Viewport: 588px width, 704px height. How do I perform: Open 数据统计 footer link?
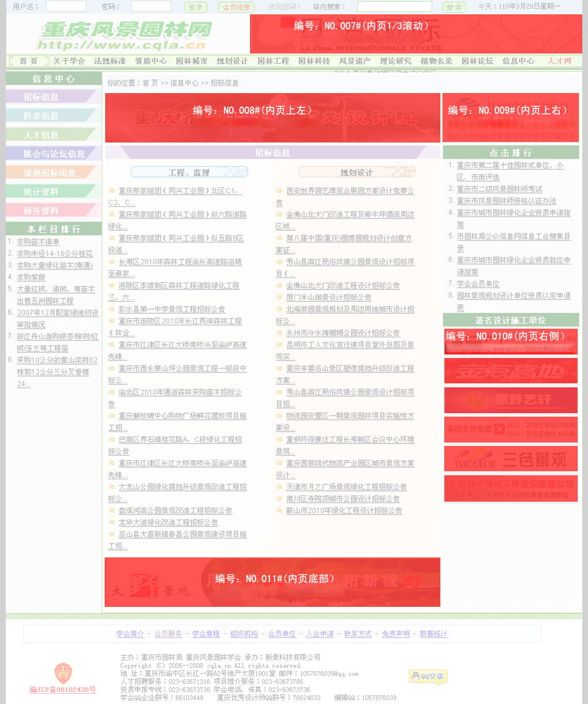(433, 634)
